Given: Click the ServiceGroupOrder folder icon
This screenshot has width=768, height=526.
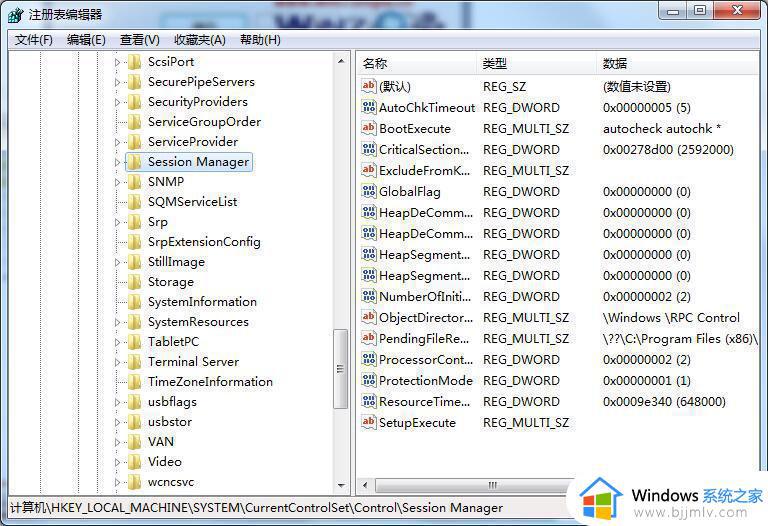Looking at the screenshot, I should [x=134, y=121].
